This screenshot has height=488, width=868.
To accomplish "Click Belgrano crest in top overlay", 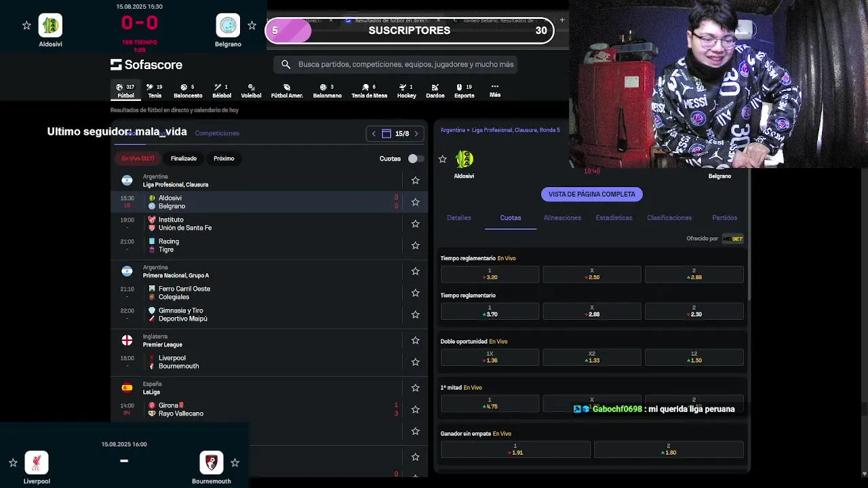I will pos(228,25).
